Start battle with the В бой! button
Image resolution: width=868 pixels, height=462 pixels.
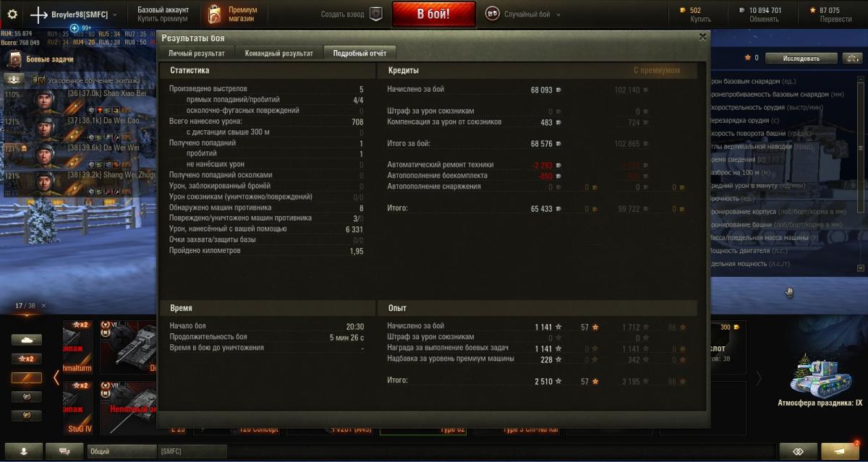[x=434, y=14]
